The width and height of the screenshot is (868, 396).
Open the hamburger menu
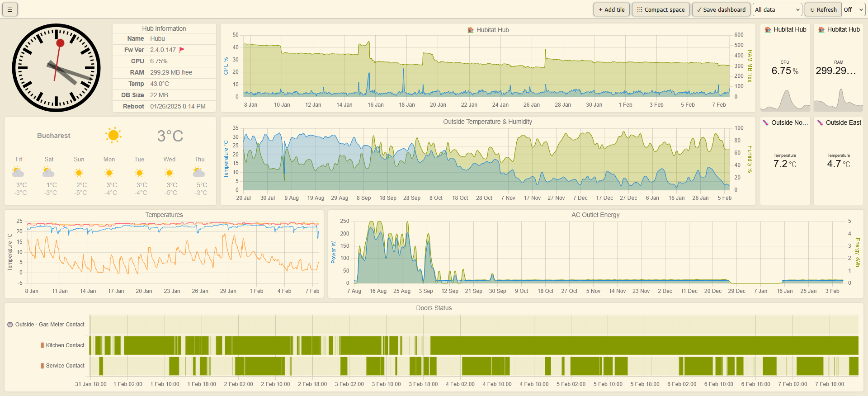[10, 9]
